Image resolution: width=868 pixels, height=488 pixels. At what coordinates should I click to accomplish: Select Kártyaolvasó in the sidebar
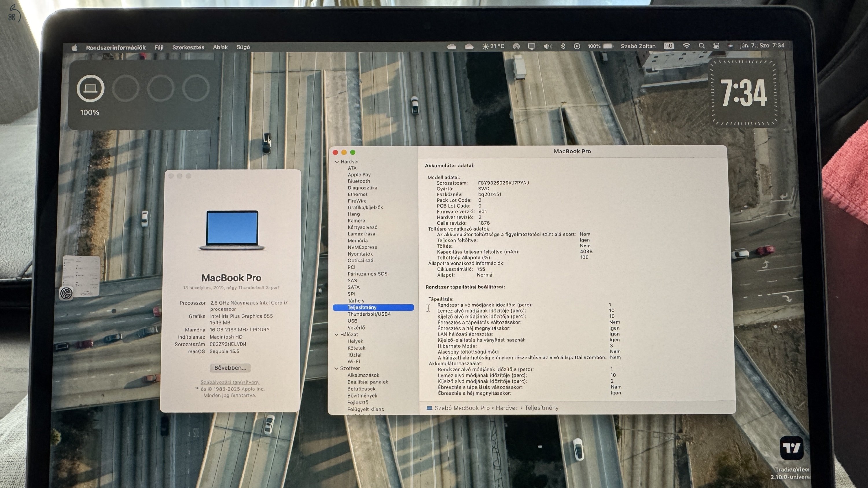pyautogui.click(x=362, y=227)
